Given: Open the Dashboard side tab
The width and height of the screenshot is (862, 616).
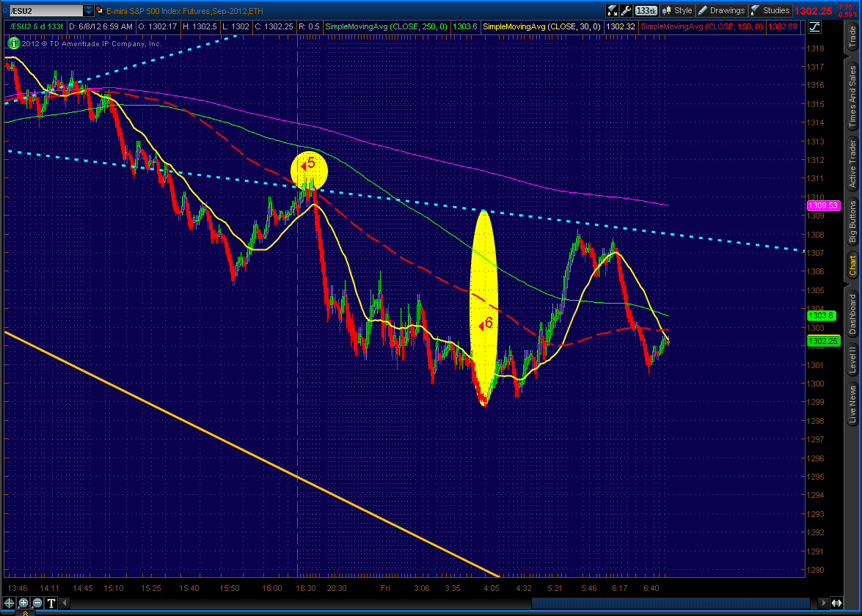Looking at the screenshot, I should point(852,315).
